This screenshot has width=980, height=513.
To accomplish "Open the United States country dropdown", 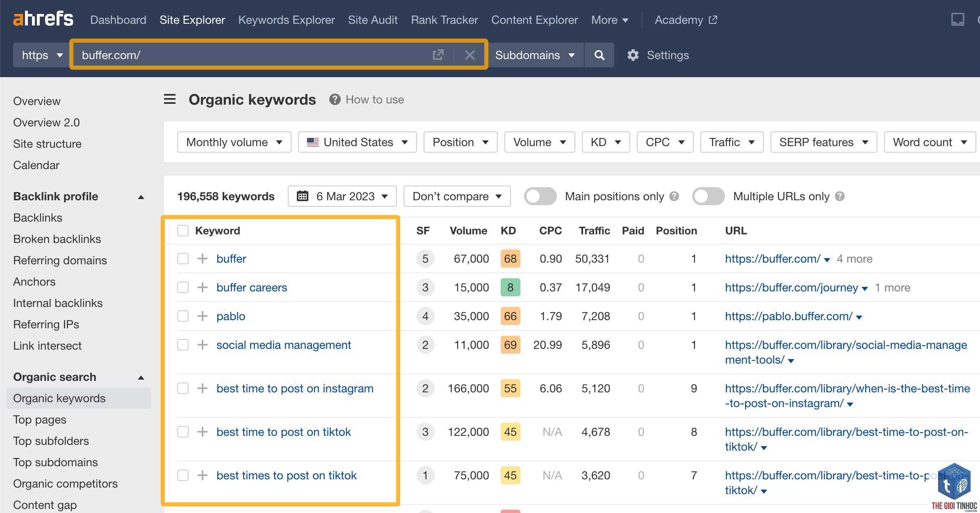I will click(x=357, y=142).
